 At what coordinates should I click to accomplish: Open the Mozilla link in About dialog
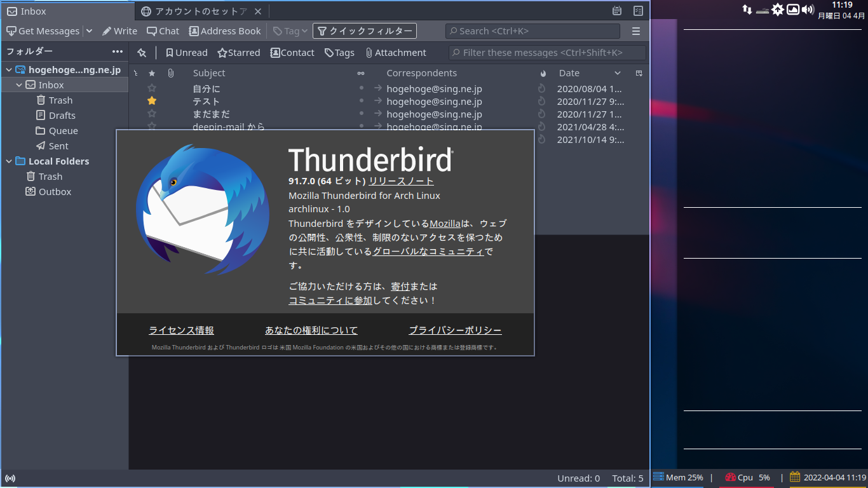[445, 223]
